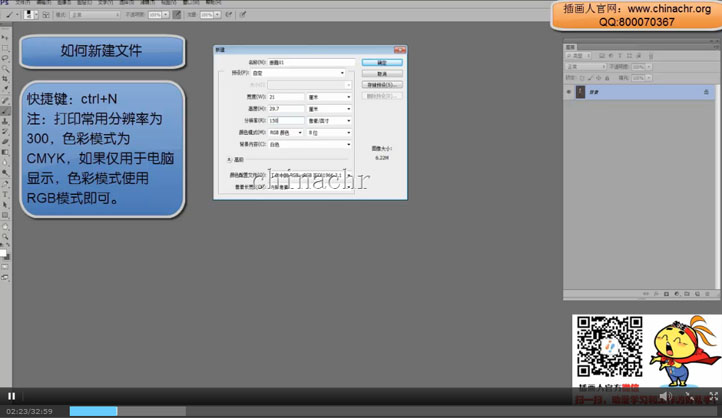Image resolution: width=722 pixels, height=418 pixels.
Task: Click the resolution (分辨率) input field
Action: tap(286, 120)
